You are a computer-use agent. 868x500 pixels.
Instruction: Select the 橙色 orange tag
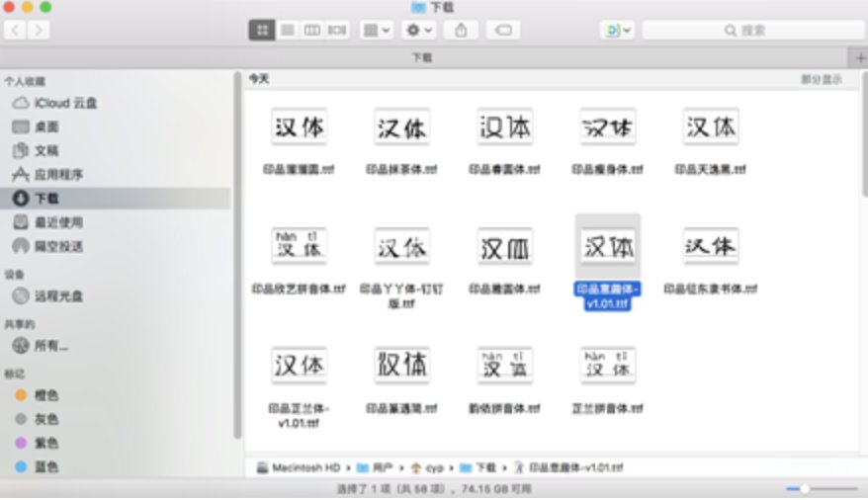[x=46, y=395]
